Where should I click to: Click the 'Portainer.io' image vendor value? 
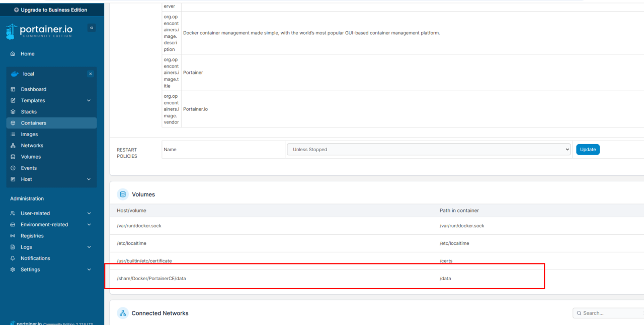195,109
